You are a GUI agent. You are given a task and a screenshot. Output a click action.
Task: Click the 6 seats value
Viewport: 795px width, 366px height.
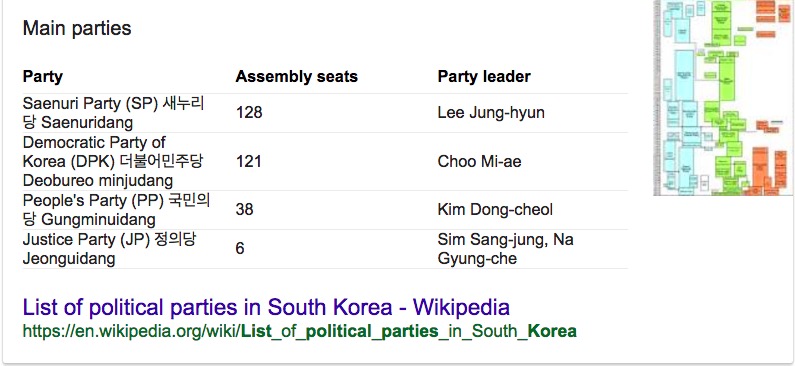tap(240, 248)
